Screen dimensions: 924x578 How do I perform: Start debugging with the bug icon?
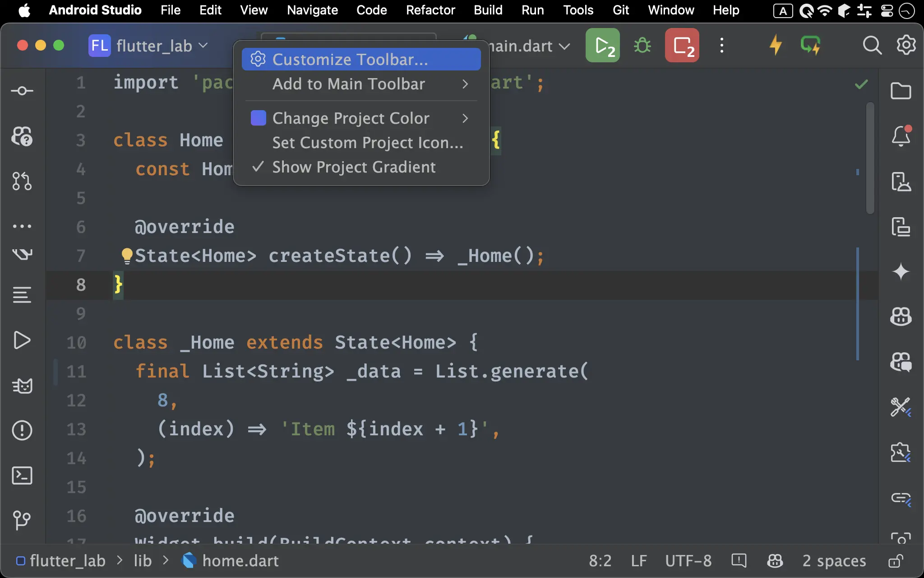pyautogui.click(x=642, y=45)
